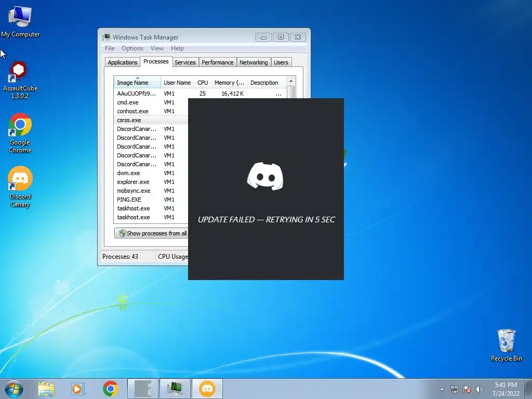Open the taskbar clock and date
Image resolution: width=532 pixels, height=399 pixels.
tap(506, 389)
